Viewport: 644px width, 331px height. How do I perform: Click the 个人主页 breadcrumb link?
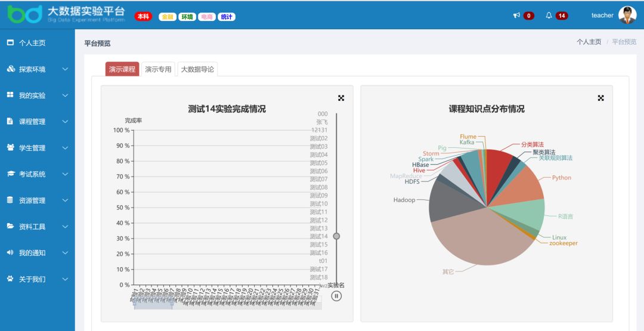(x=589, y=42)
